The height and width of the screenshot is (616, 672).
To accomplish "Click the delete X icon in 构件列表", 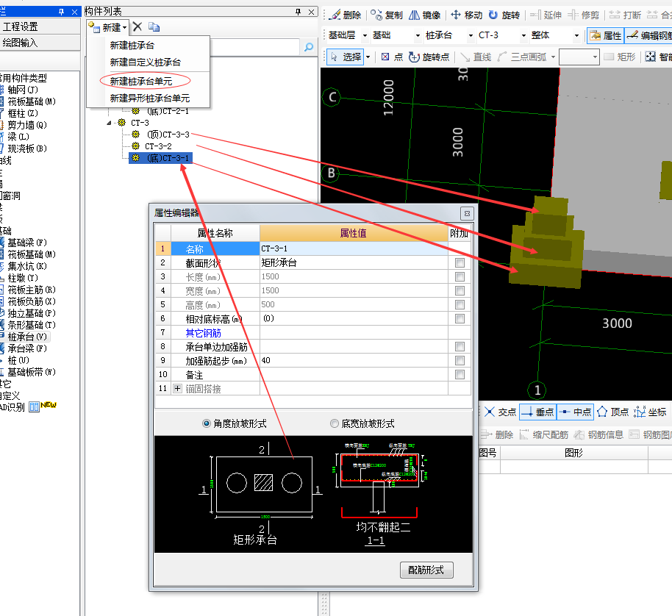I will pyautogui.click(x=137, y=27).
